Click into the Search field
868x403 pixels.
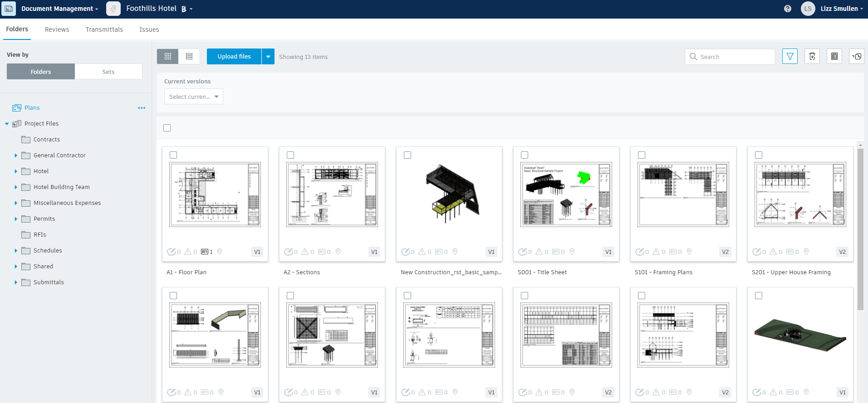[x=730, y=57]
